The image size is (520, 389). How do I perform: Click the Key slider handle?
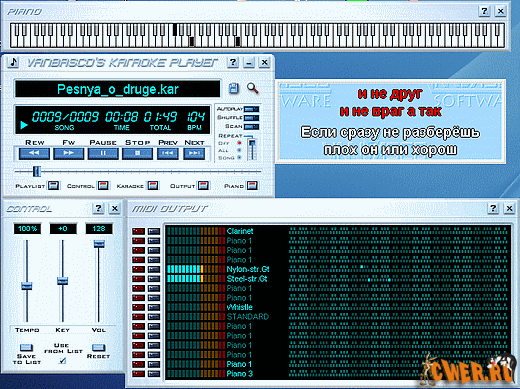pyautogui.click(x=62, y=281)
